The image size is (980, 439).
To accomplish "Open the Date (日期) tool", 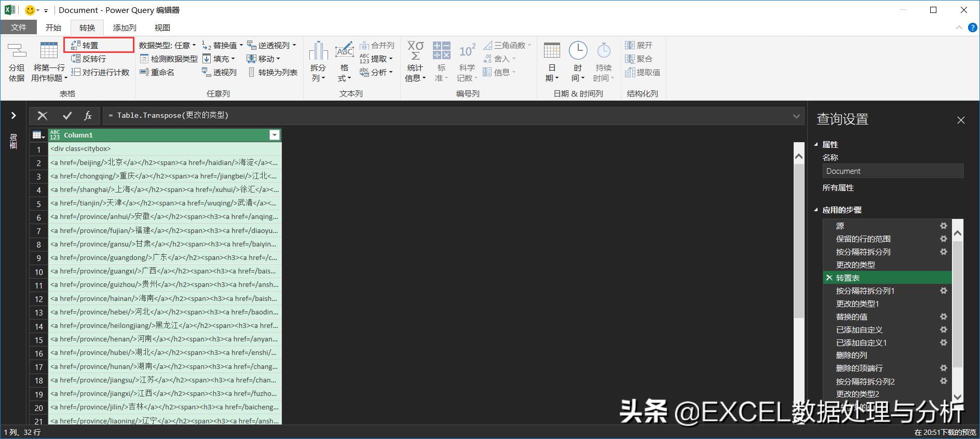I will click(x=552, y=62).
